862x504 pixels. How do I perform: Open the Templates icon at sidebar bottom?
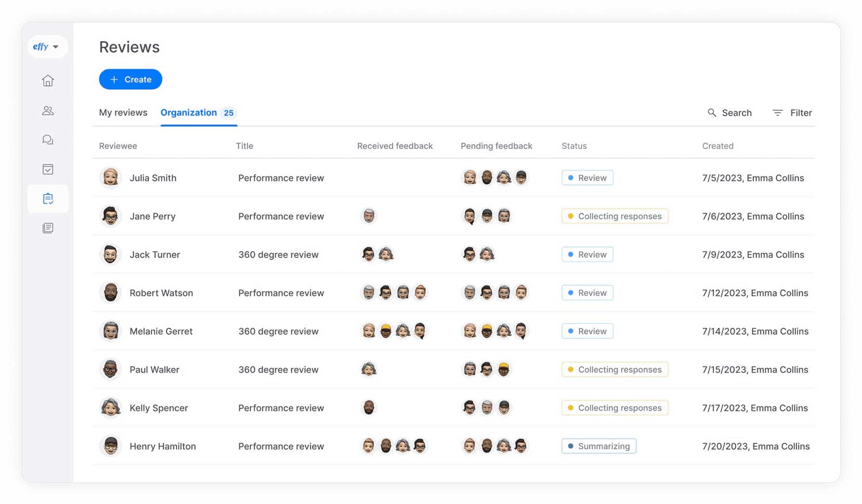47,227
